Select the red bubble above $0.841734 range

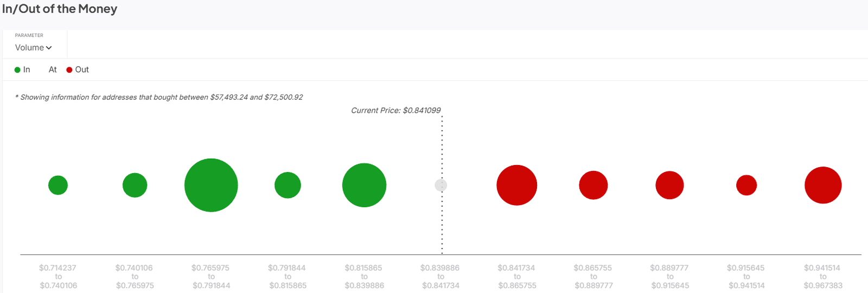pyautogui.click(x=516, y=185)
